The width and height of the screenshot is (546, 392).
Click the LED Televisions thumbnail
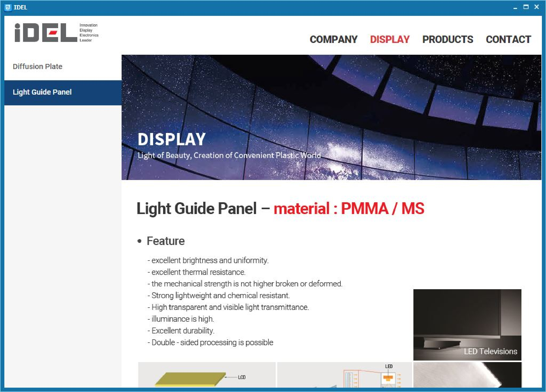[x=467, y=325]
